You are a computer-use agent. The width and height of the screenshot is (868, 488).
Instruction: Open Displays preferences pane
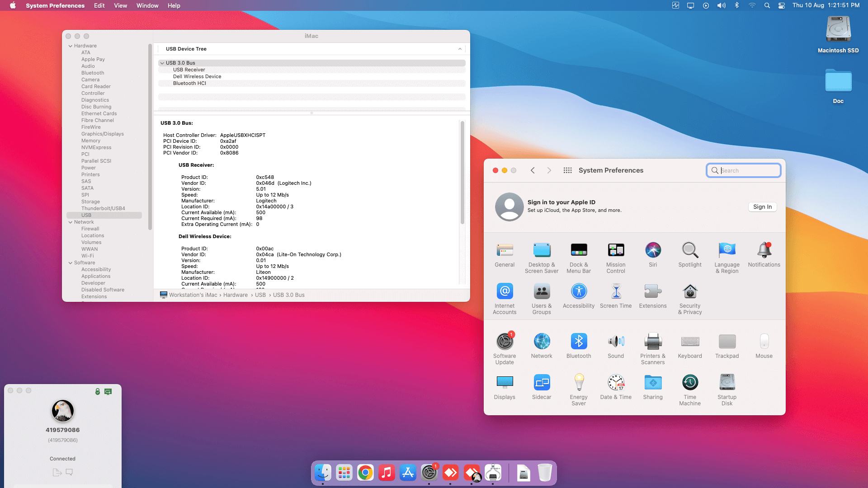[505, 387]
